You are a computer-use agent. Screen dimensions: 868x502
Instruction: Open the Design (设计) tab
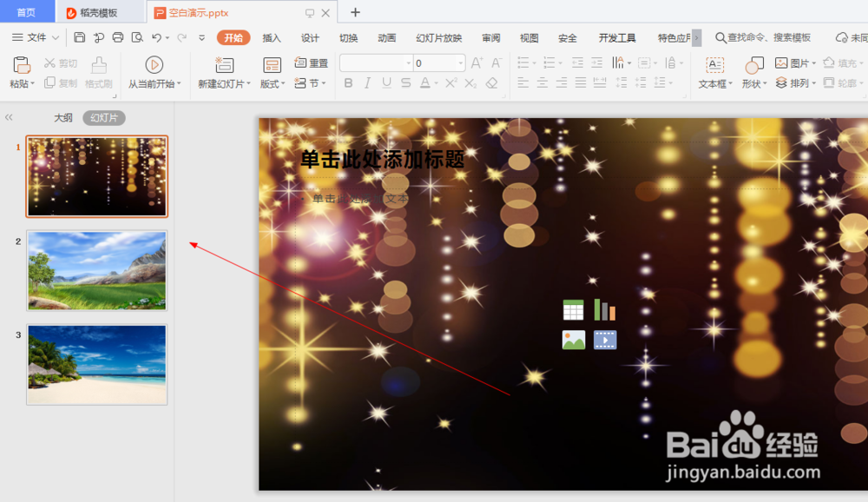[x=310, y=37]
